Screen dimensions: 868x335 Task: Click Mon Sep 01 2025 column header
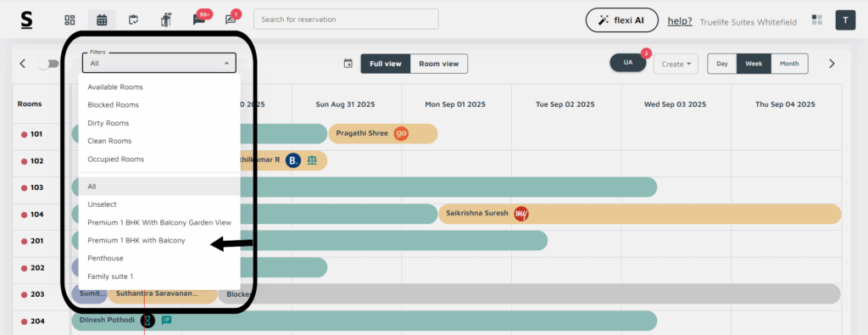point(454,104)
